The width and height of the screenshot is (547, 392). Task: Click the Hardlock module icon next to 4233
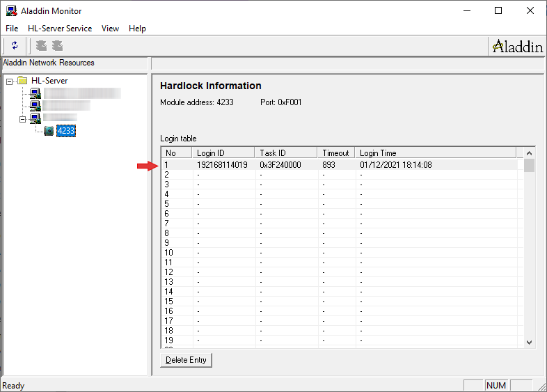click(x=49, y=131)
